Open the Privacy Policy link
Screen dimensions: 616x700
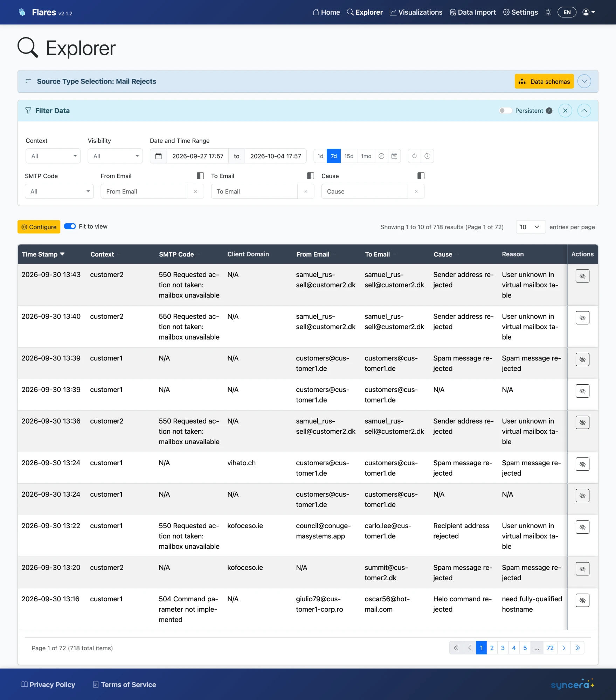(48, 685)
